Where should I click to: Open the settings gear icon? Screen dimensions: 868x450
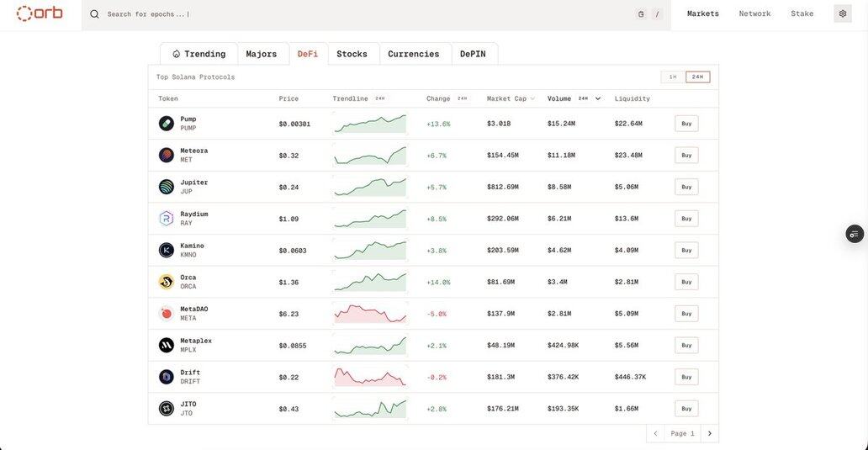842,13
